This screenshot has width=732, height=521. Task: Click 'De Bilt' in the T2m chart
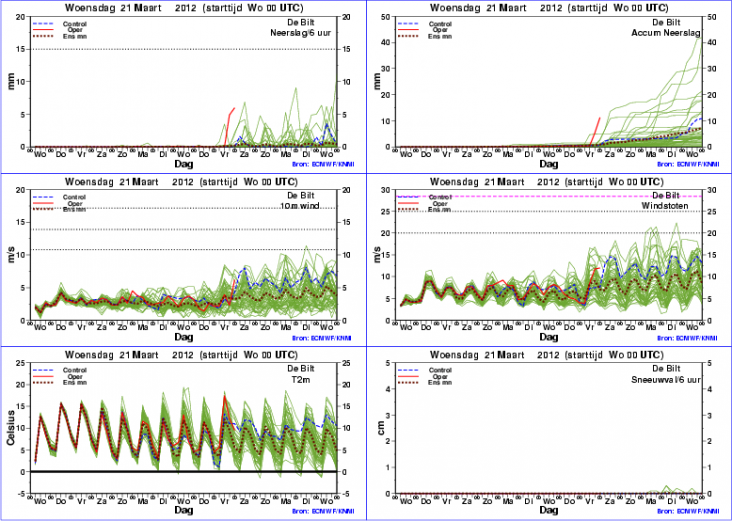click(301, 368)
